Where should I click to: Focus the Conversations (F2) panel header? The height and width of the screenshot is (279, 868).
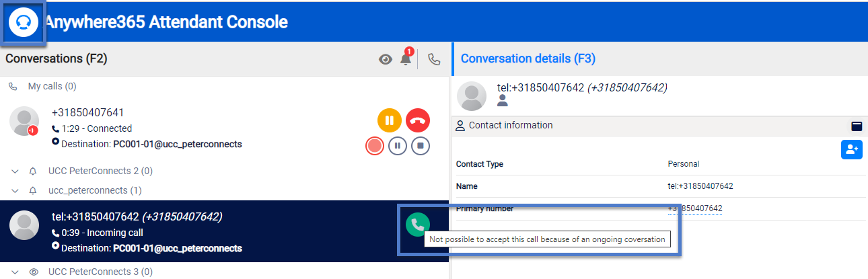point(57,59)
